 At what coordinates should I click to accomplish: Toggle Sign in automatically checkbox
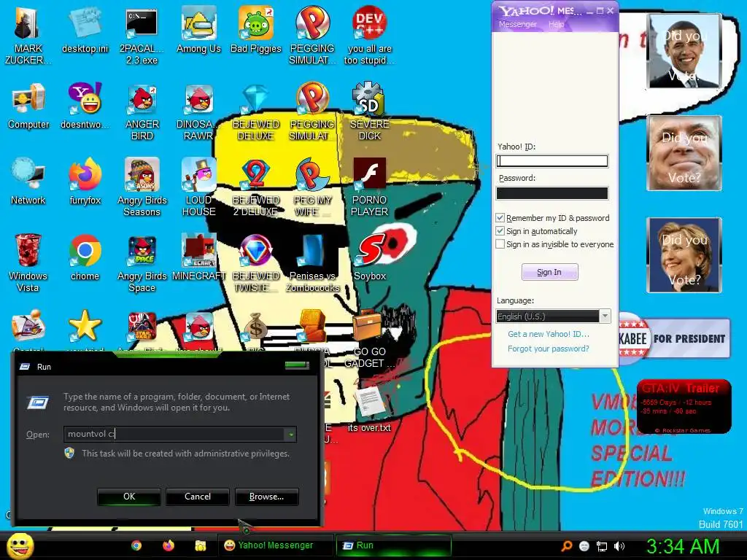500,231
